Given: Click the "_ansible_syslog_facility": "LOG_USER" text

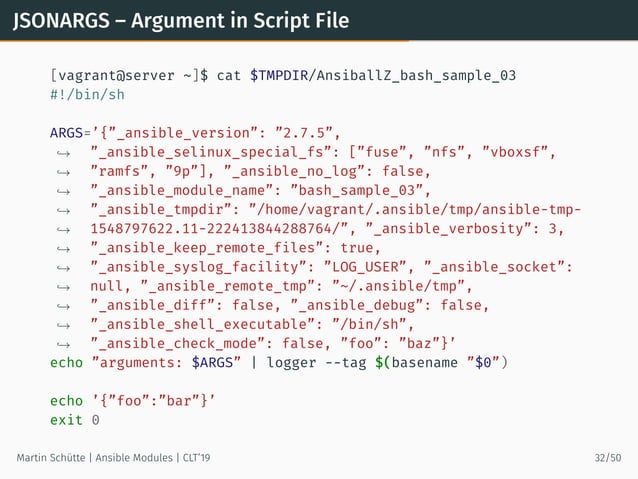Looking at the screenshot, I should [x=248, y=267].
